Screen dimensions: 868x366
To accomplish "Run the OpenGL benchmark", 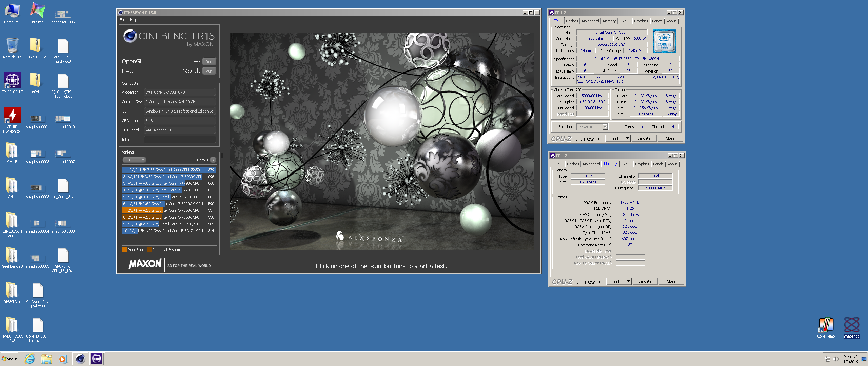I will tap(209, 62).
